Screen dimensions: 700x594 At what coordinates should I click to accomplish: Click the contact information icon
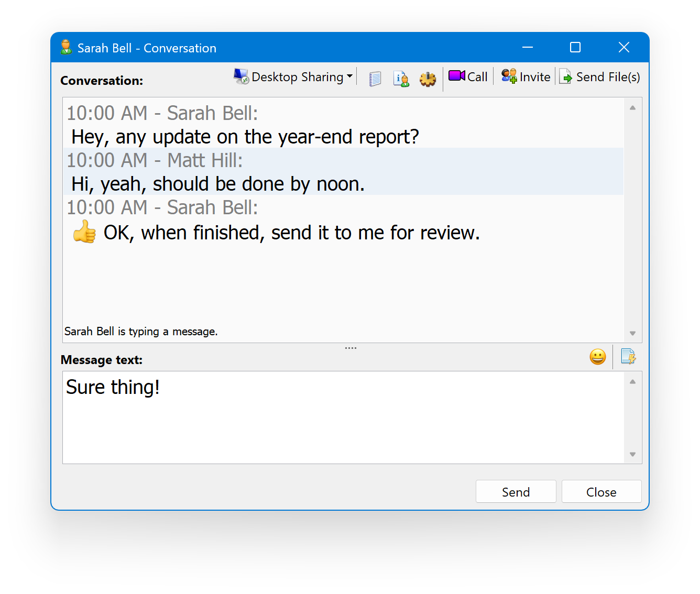(401, 79)
